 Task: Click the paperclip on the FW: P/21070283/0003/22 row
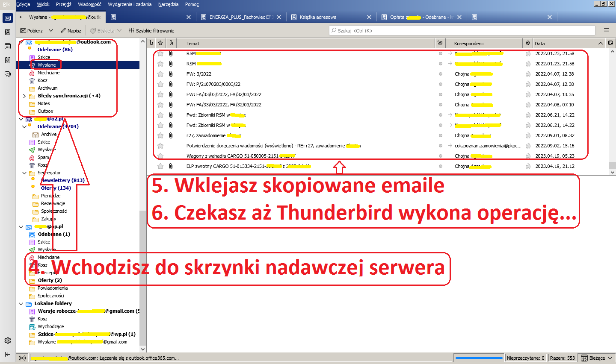click(x=171, y=84)
